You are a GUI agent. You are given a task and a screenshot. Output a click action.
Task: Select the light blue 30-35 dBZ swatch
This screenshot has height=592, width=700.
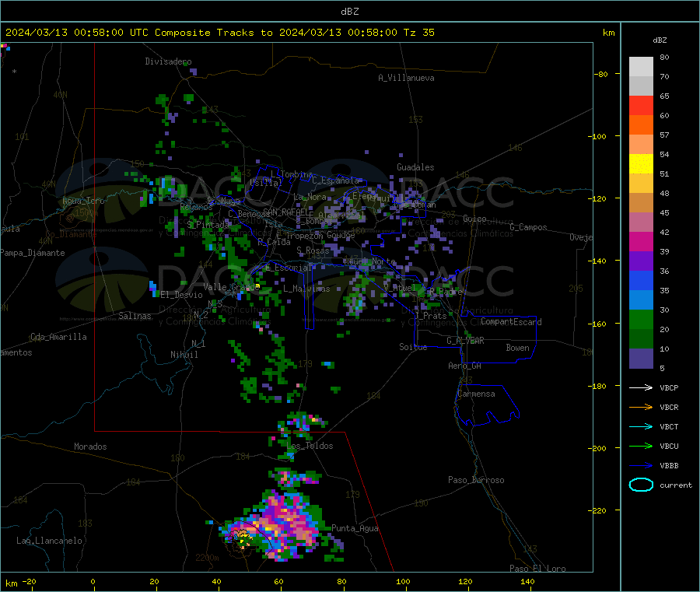point(641,300)
